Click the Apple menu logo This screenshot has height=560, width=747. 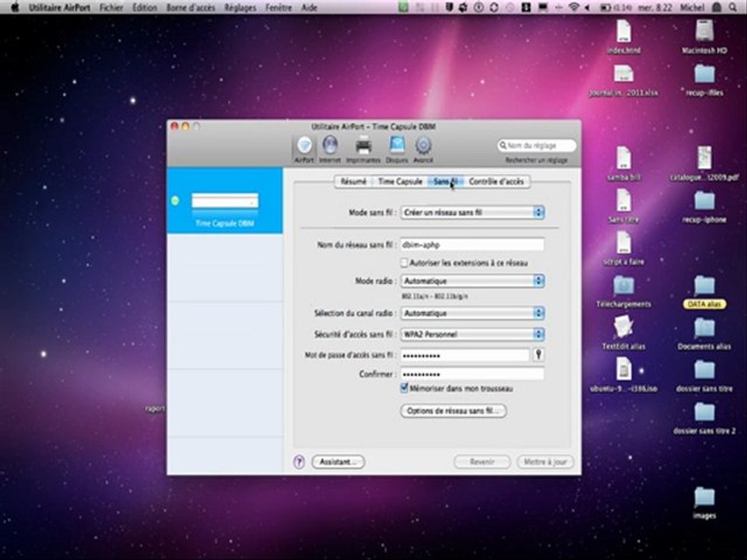14,7
